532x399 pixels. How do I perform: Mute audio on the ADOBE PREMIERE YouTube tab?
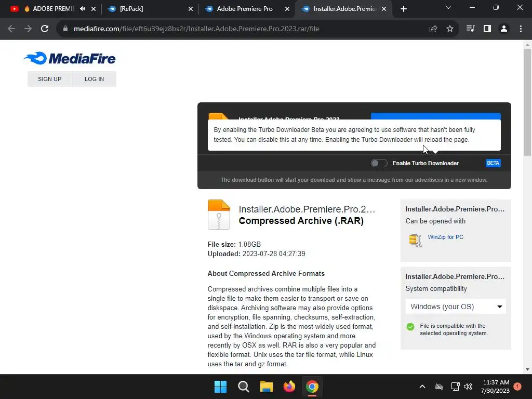point(83,9)
